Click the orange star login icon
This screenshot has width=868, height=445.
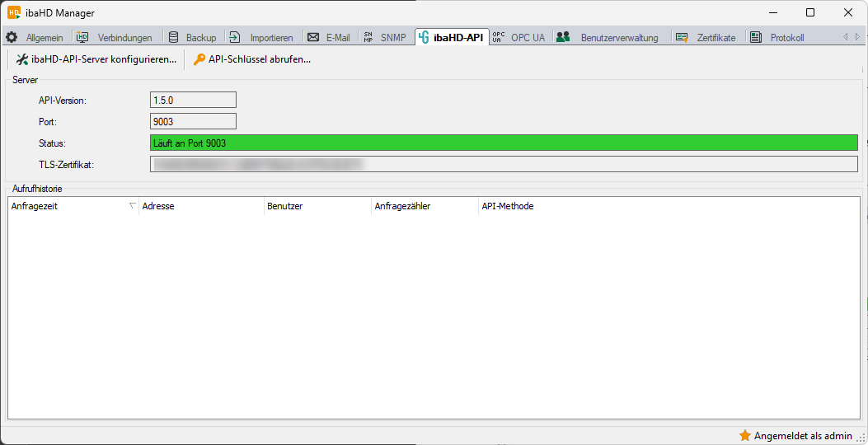click(x=745, y=435)
